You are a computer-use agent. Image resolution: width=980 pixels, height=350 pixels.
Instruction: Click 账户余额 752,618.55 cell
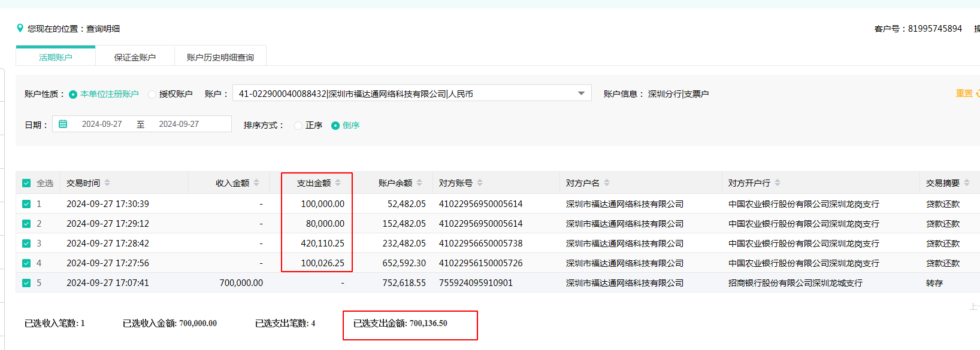404,283
